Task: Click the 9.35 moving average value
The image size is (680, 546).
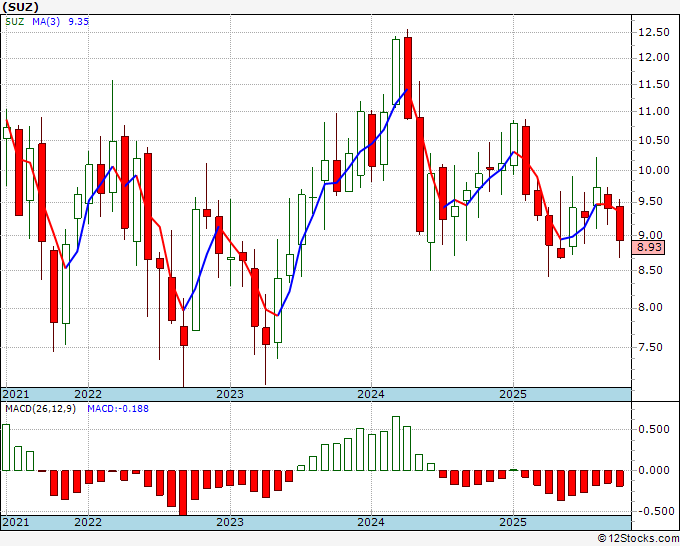Action: pos(78,22)
